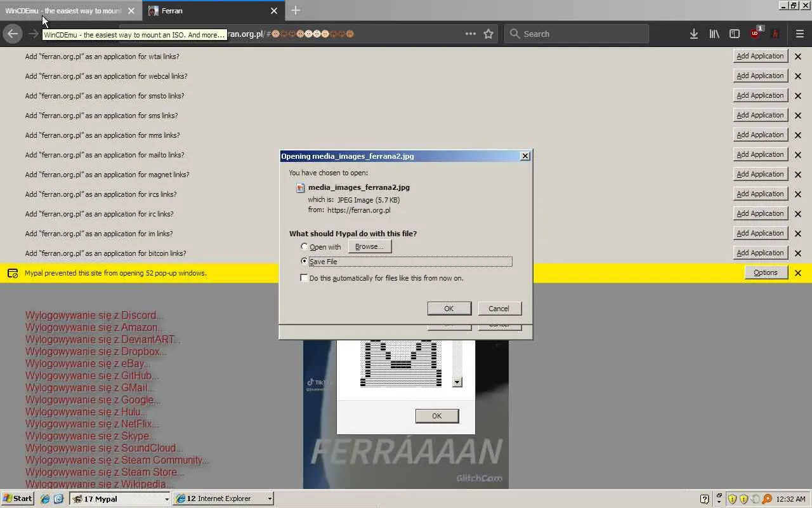This screenshot has width=812, height=508.
Task: Cancel the media_images_ferrana2.jpg download dialog
Action: (x=499, y=309)
